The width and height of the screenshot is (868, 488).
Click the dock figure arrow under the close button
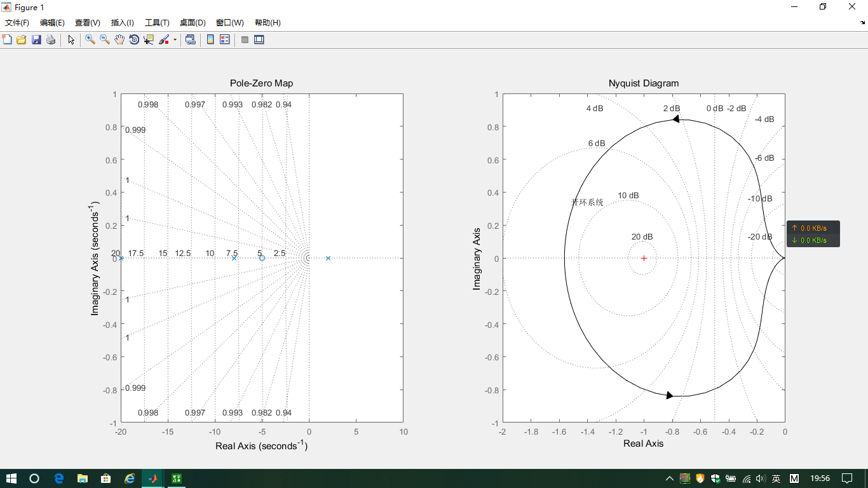click(862, 23)
